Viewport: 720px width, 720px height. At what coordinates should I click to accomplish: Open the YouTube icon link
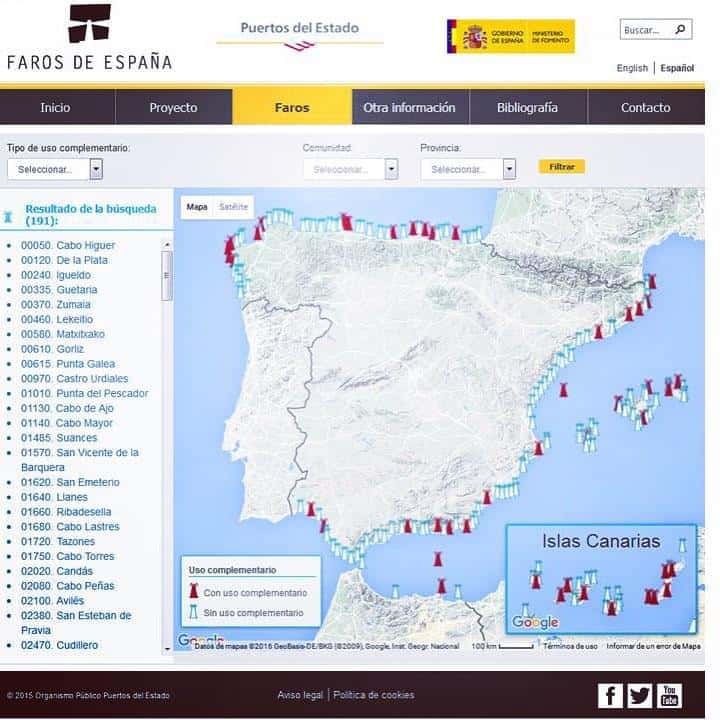pyautogui.click(x=670, y=695)
